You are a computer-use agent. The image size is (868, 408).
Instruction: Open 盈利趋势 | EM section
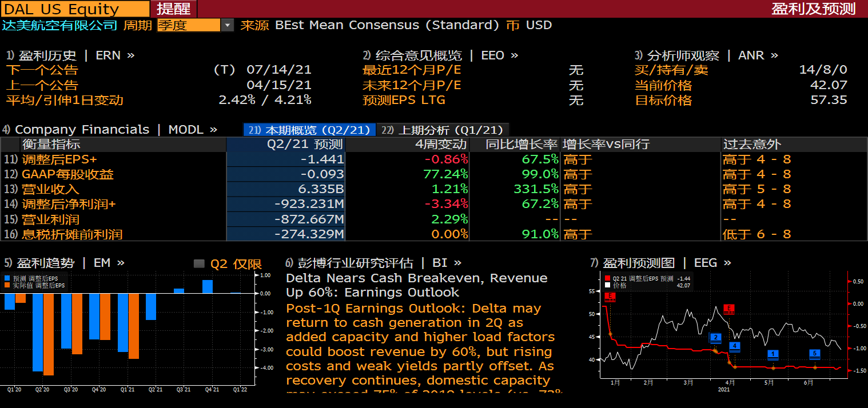tap(64, 263)
